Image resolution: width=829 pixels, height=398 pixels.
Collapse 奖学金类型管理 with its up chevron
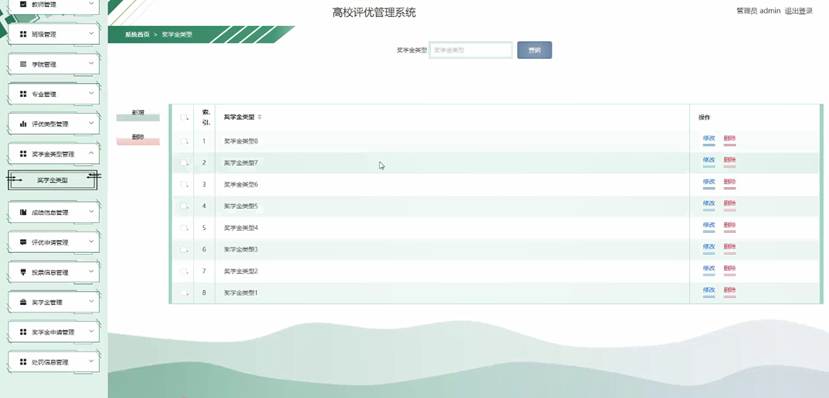coord(91,154)
